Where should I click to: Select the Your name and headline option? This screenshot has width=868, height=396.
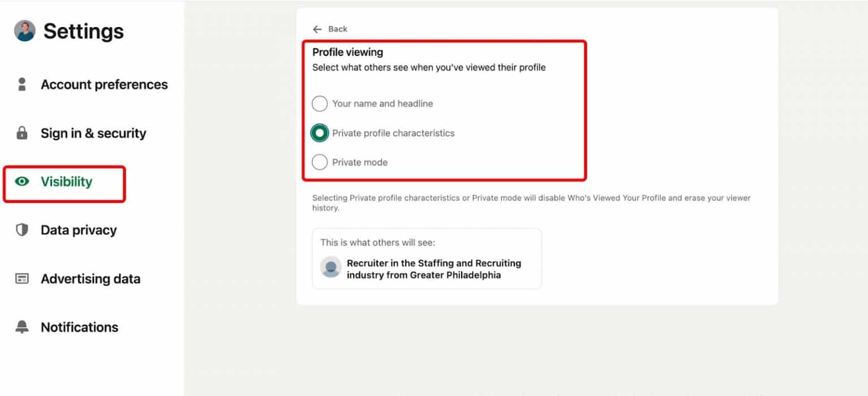pyautogui.click(x=319, y=103)
